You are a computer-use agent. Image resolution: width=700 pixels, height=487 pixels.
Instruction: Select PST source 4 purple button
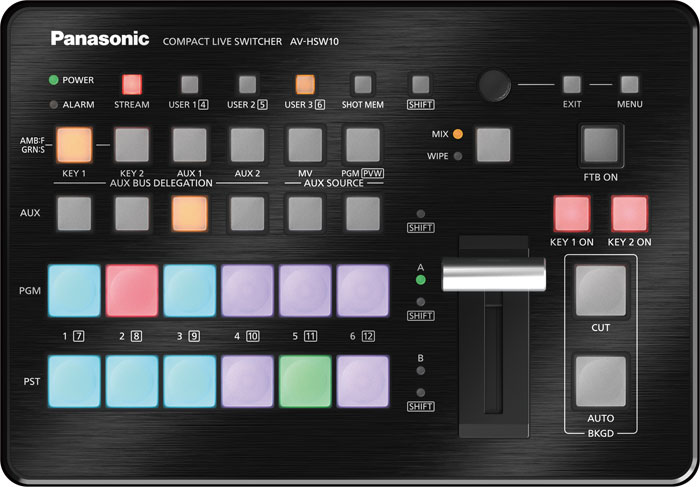247,382
